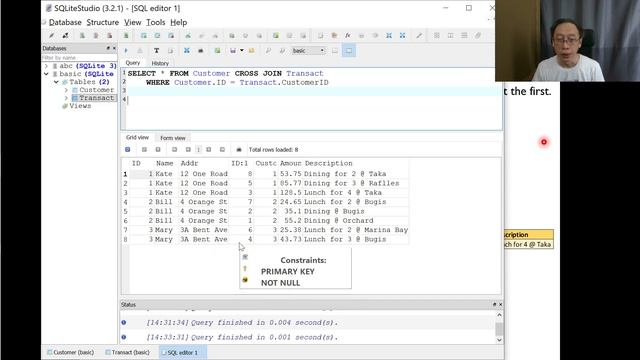Click address cell '3A Bent Ave' in row 8
This screenshot has width=640, height=360.
tap(204, 239)
